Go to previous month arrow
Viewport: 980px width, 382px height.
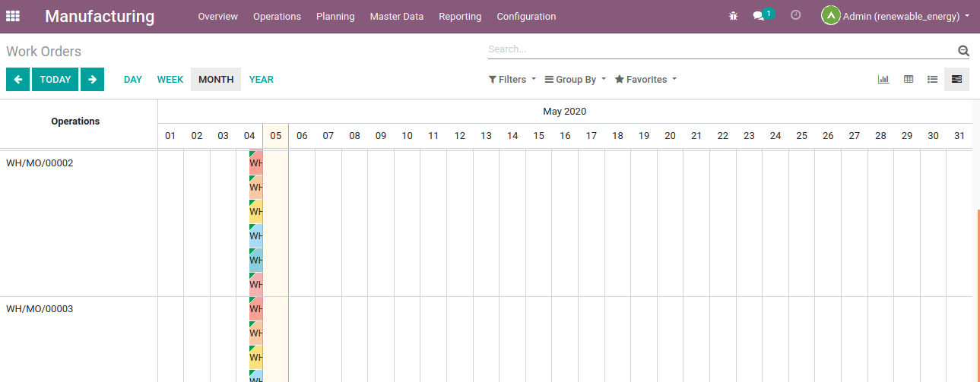(x=17, y=79)
